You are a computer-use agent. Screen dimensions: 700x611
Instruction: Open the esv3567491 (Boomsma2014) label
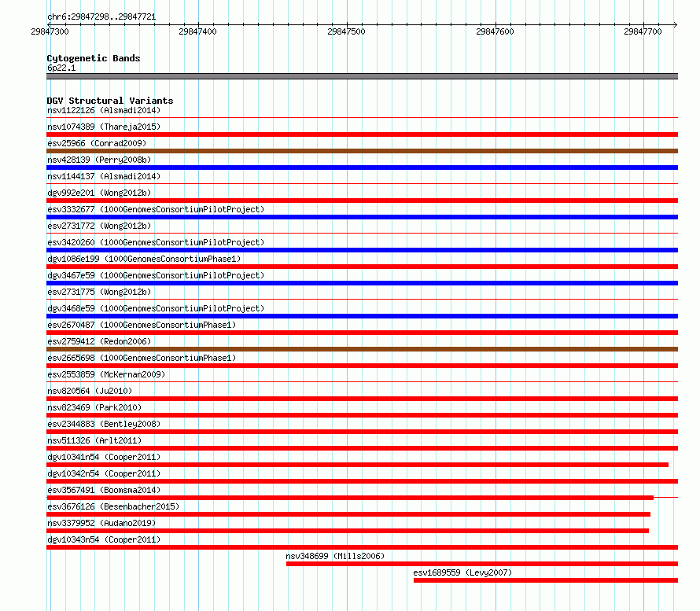(x=104, y=490)
